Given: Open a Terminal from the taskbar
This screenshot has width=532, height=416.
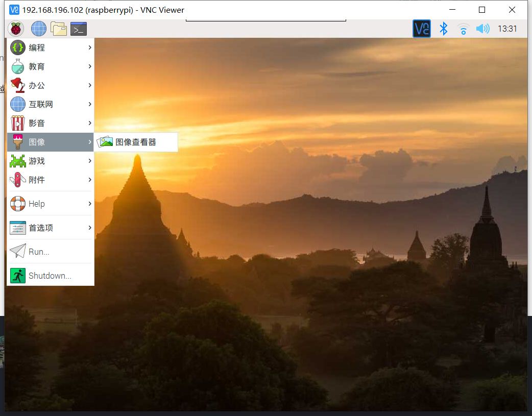Looking at the screenshot, I should click(x=78, y=29).
